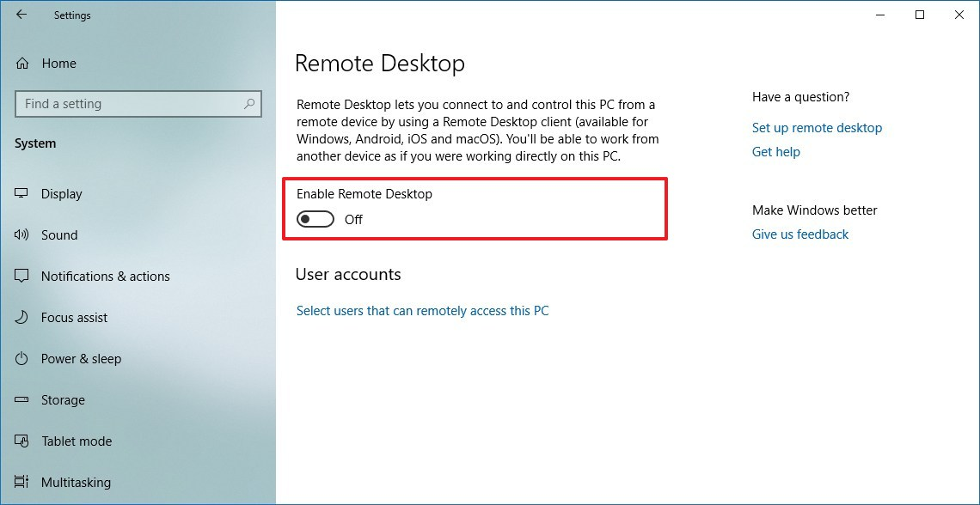Maximize the Settings window
Viewport: 980px width, 505px height.
pyautogui.click(x=919, y=15)
